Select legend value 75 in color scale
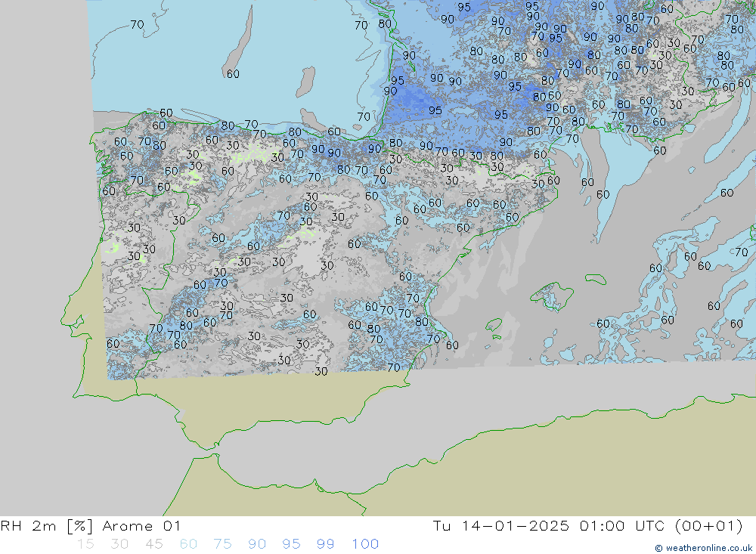 coord(223,544)
